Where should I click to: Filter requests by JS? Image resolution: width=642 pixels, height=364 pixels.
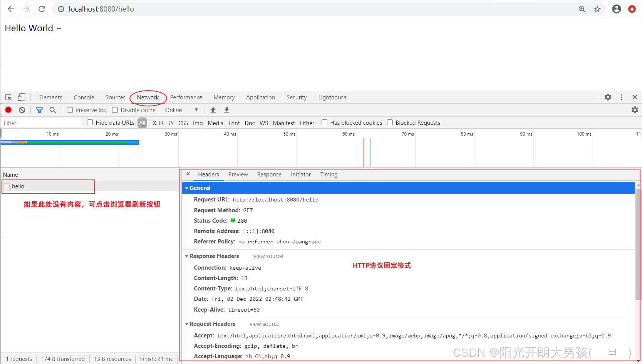tap(171, 123)
